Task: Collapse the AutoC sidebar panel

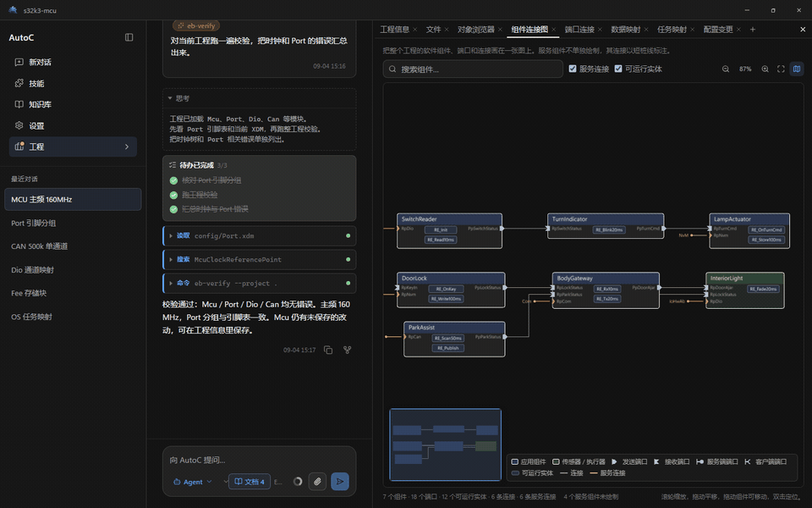Action: [129, 37]
